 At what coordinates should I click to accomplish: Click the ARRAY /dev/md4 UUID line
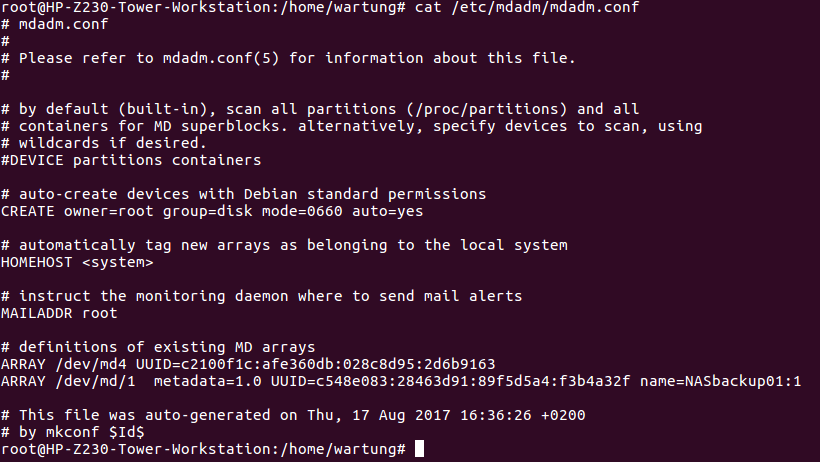[x=248, y=364]
